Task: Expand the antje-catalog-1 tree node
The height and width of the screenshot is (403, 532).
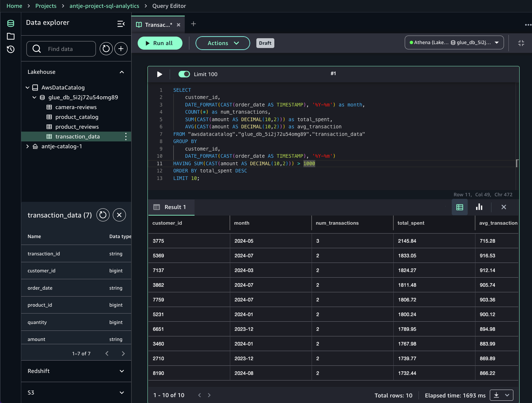Action: click(x=27, y=146)
